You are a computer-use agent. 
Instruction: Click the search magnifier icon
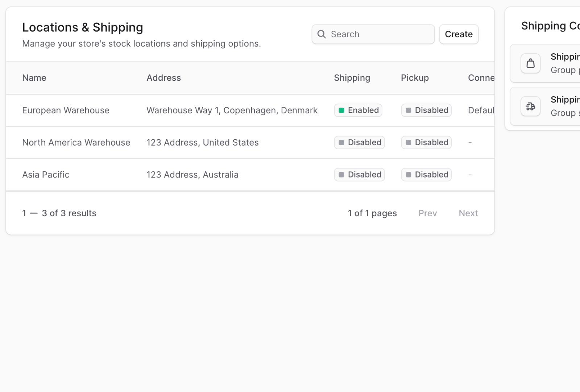pos(322,34)
